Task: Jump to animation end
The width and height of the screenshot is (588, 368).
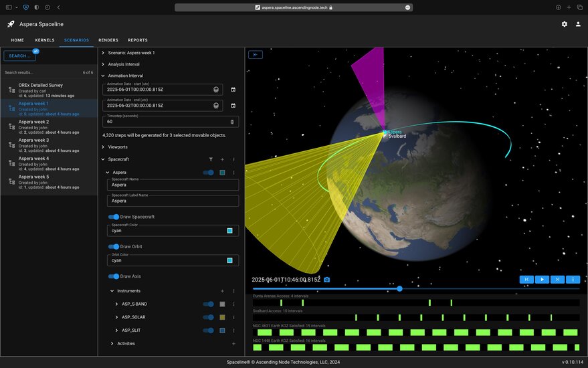Action: point(557,280)
